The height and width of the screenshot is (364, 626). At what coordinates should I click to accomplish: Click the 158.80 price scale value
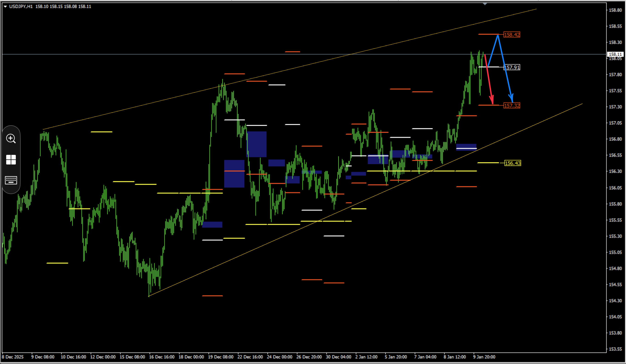[x=615, y=10]
